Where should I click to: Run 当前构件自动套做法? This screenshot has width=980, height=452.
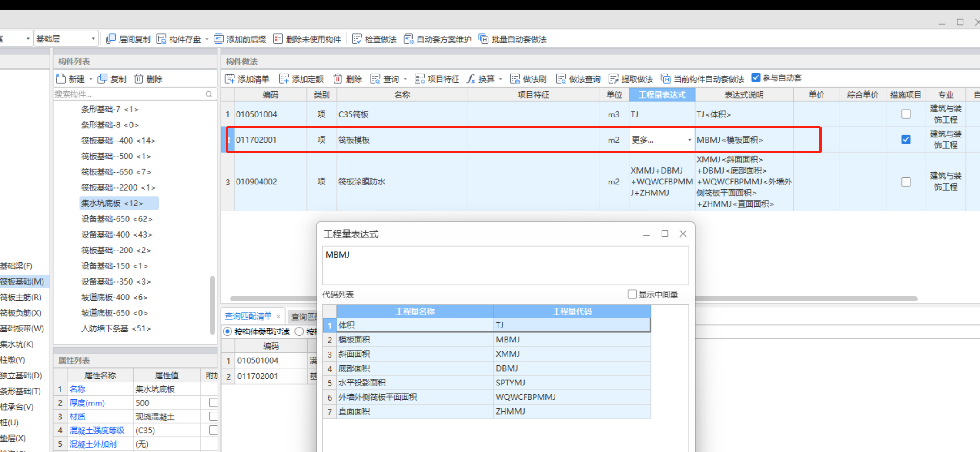(702, 79)
